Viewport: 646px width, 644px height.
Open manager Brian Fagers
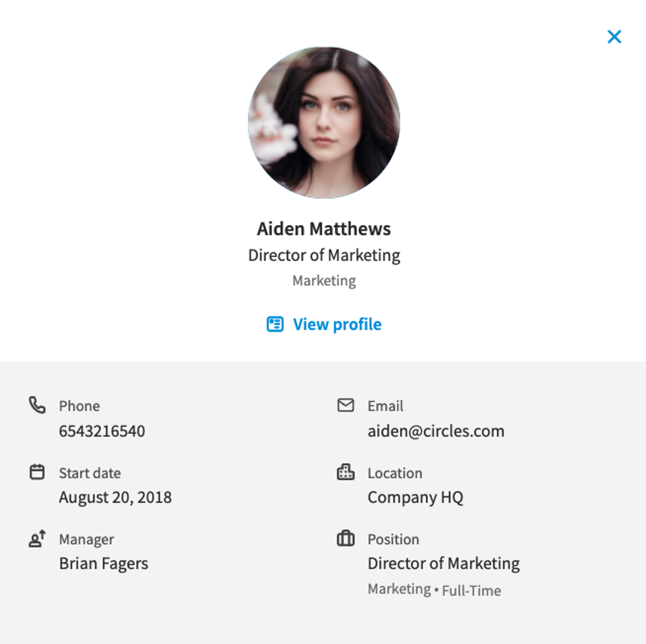coord(104,563)
